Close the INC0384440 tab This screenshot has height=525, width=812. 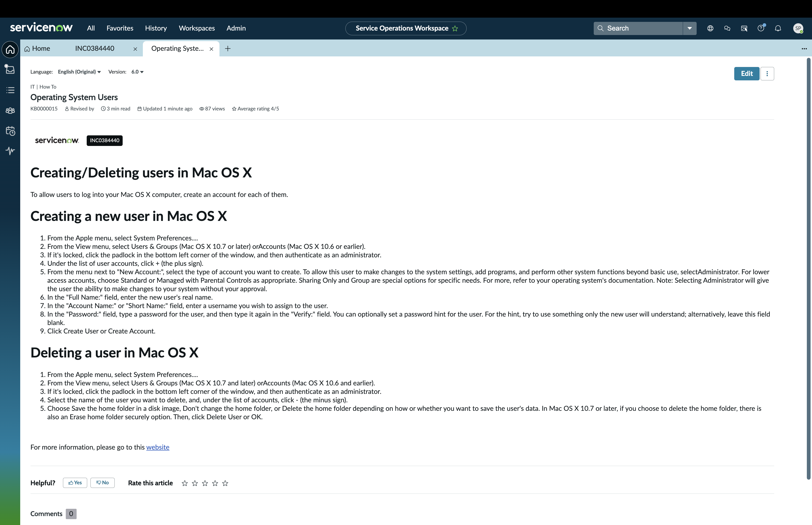click(135, 49)
